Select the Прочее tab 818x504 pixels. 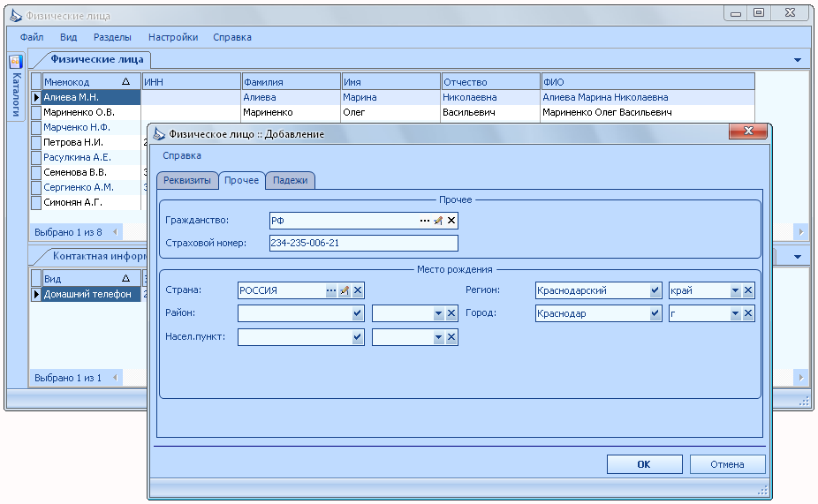(241, 180)
